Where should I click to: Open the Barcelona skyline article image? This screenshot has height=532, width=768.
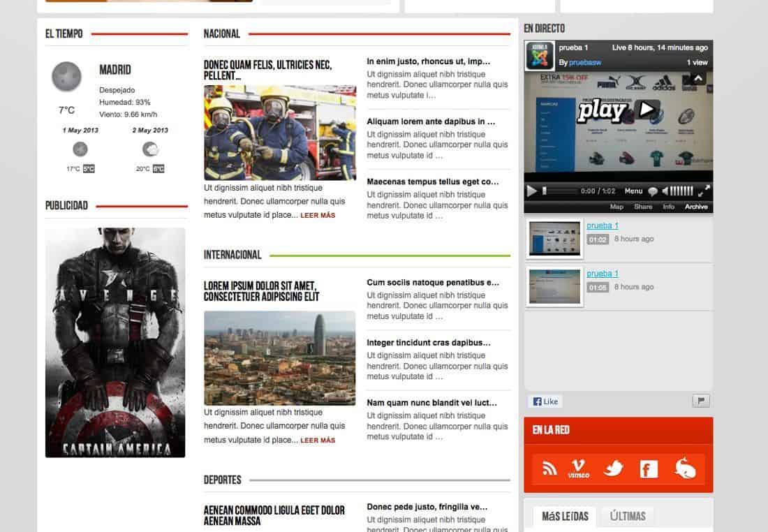tap(280, 358)
